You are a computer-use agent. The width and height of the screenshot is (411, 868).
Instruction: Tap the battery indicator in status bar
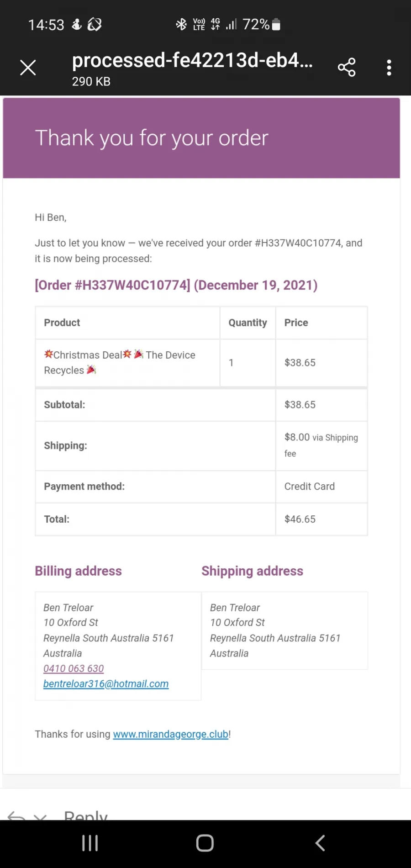(x=276, y=24)
